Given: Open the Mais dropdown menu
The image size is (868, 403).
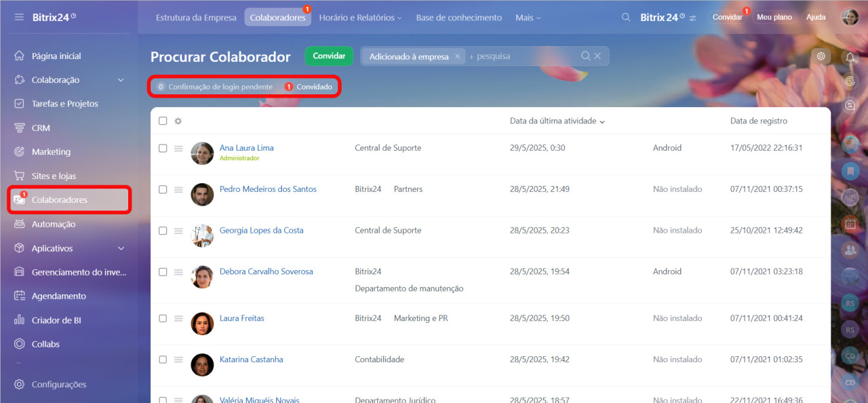Looking at the screenshot, I should pyautogui.click(x=528, y=18).
